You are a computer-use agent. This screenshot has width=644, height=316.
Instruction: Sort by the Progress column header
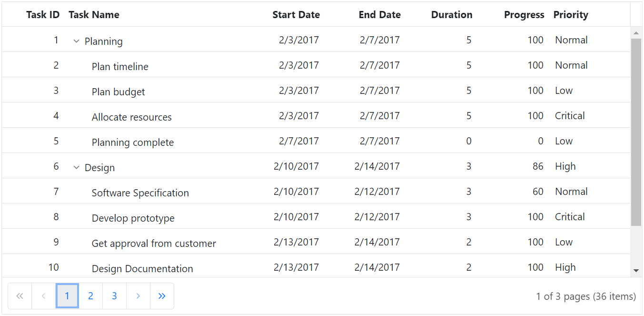click(x=524, y=14)
